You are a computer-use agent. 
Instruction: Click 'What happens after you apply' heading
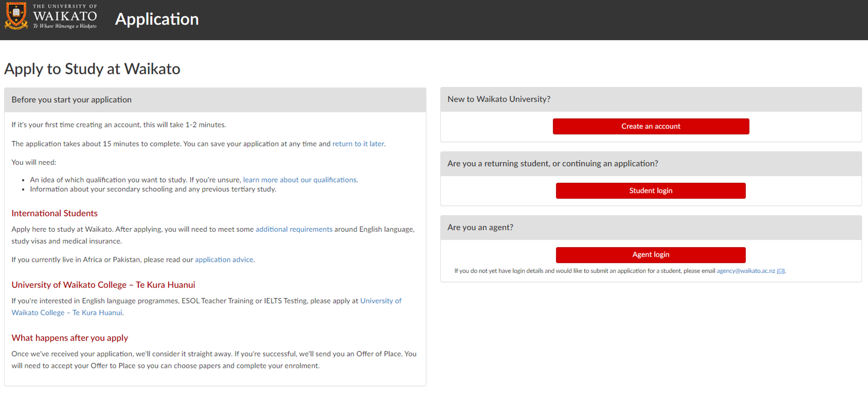[x=70, y=338]
